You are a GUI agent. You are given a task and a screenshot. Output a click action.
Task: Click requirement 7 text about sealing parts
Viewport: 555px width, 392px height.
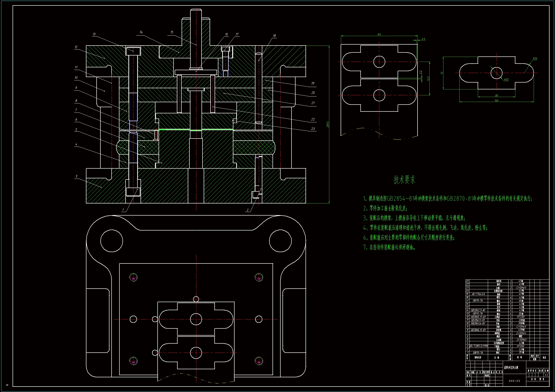point(389,247)
